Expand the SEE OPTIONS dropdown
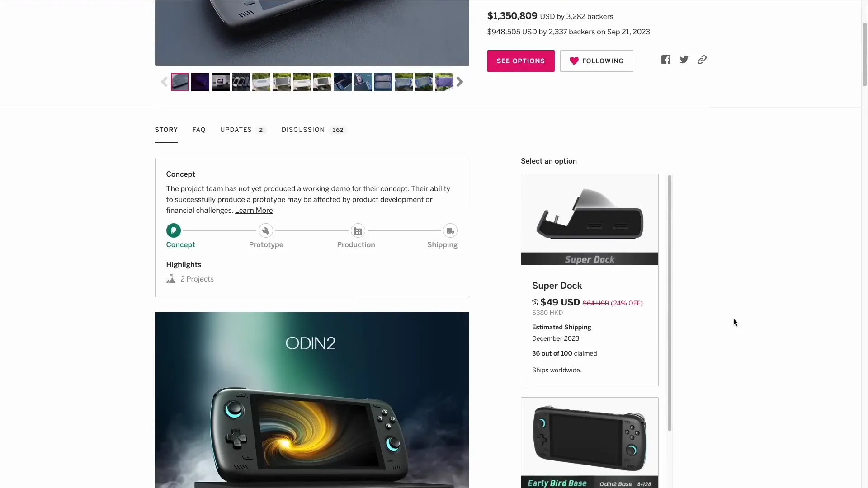This screenshot has height=488, width=868. 520,60
